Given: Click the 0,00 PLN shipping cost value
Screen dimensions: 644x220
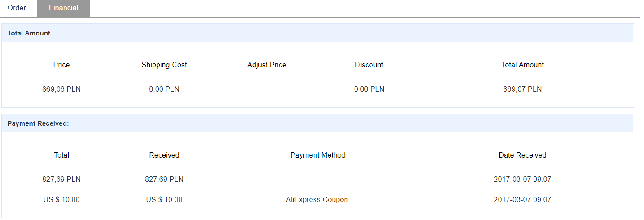Looking at the screenshot, I should point(164,89).
